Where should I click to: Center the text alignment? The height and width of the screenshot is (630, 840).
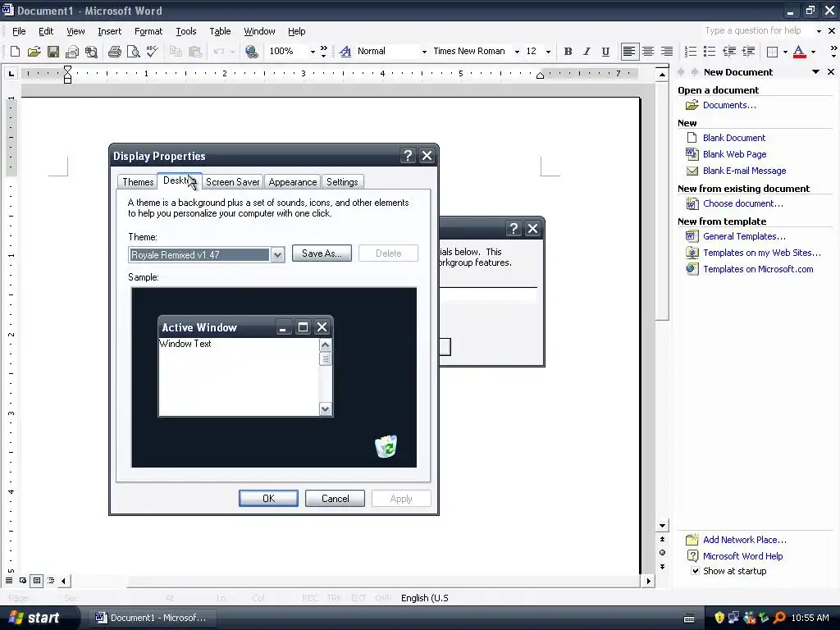648,52
